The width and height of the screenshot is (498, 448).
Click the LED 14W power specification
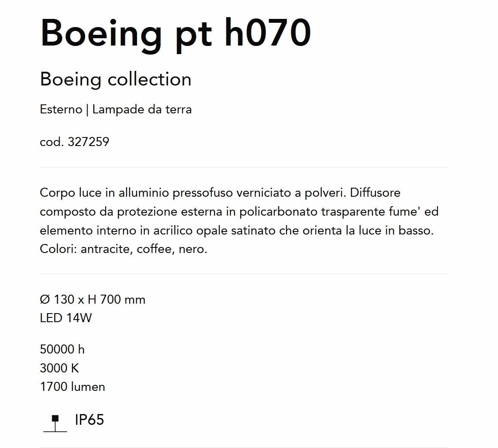(x=66, y=318)
